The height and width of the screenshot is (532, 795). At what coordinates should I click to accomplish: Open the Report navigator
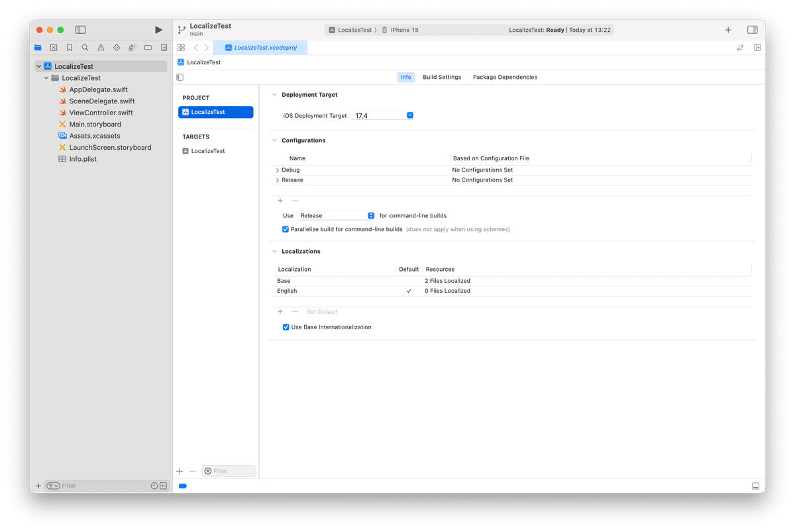164,48
